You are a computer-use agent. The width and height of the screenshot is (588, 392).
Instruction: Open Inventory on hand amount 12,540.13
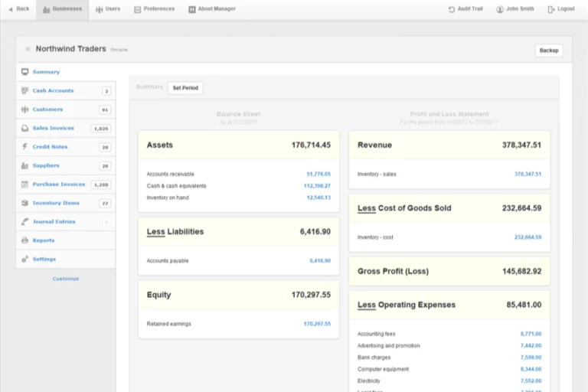coord(318,198)
